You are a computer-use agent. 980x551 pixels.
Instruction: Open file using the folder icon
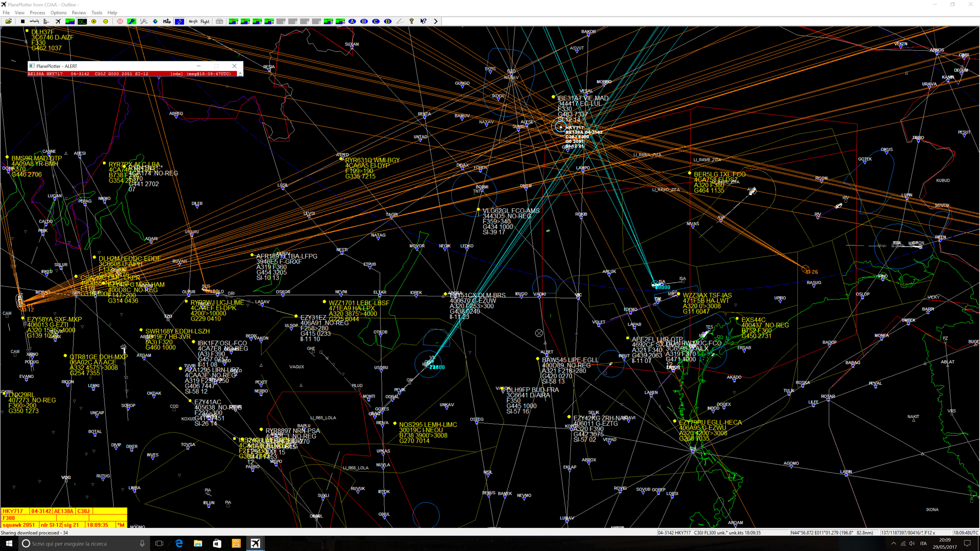coord(8,21)
